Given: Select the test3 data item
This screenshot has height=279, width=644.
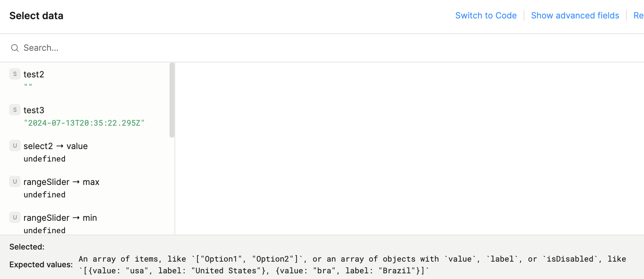Looking at the screenshot, I should click(x=34, y=110).
